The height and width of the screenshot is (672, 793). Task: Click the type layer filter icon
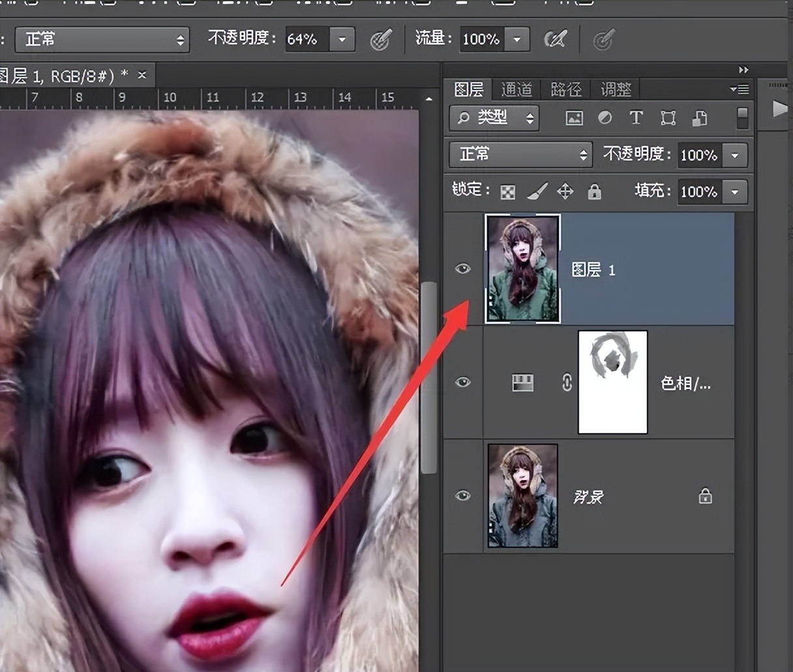tap(636, 118)
